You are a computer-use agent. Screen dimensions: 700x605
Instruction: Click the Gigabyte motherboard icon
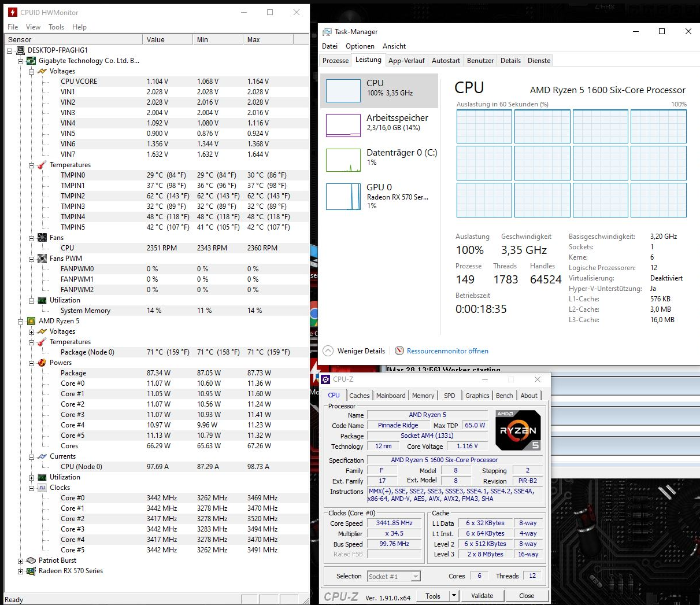31,61
